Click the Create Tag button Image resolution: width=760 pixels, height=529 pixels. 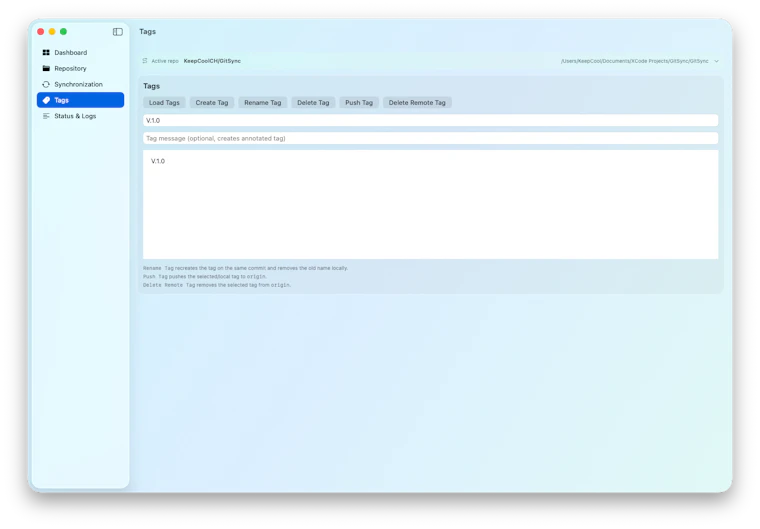[212, 102]
